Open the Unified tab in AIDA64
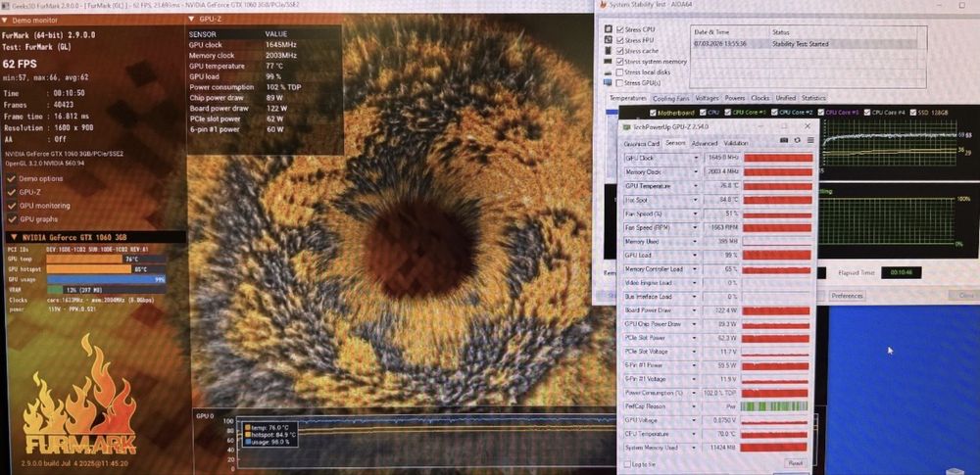The width and height of the screenshot is (980, 475). pyautogui.click(x=786, y=98)
